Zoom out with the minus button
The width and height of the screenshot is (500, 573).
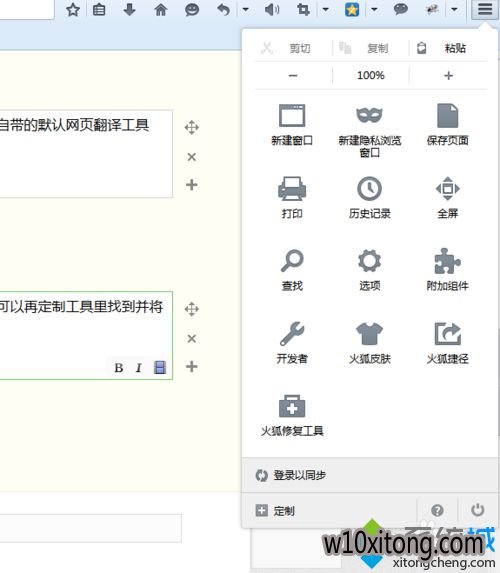pyautogui.click(x=293, y=76)
